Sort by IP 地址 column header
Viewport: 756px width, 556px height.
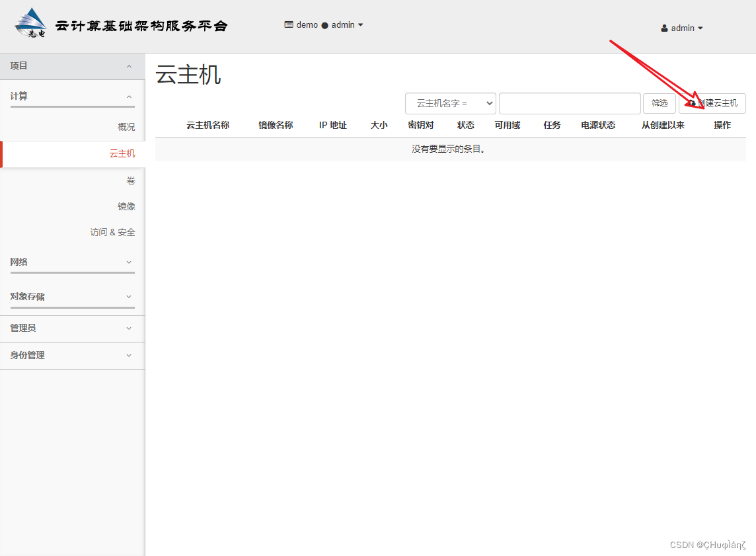pos(332,126)
